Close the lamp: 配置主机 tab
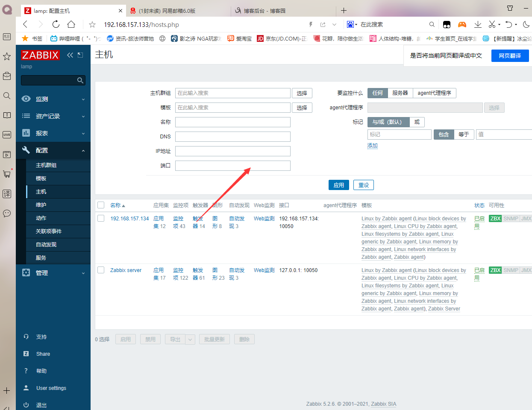The height and width of the screenshot is (410, 532). [x=120, y=11]
